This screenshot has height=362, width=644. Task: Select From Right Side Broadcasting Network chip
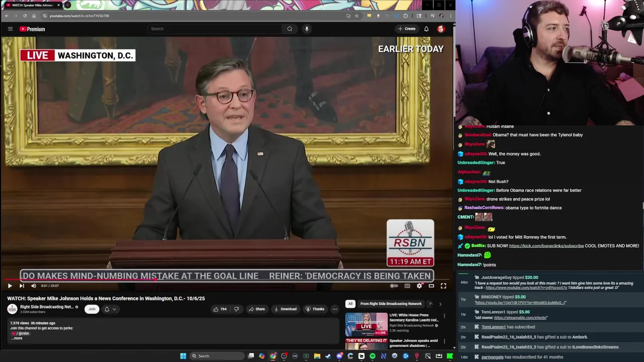(391, 304)
